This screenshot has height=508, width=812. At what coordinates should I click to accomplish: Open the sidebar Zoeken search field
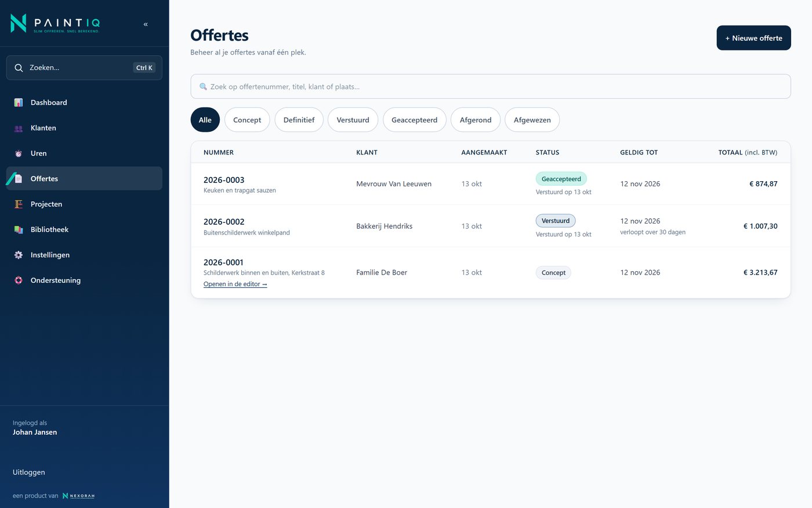click(84, 68)
